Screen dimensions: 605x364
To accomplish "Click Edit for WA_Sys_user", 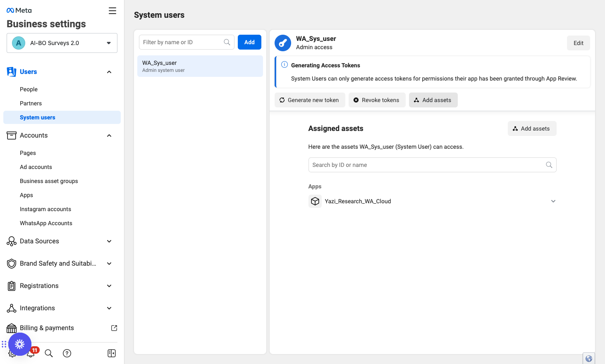I will point(579,43).
